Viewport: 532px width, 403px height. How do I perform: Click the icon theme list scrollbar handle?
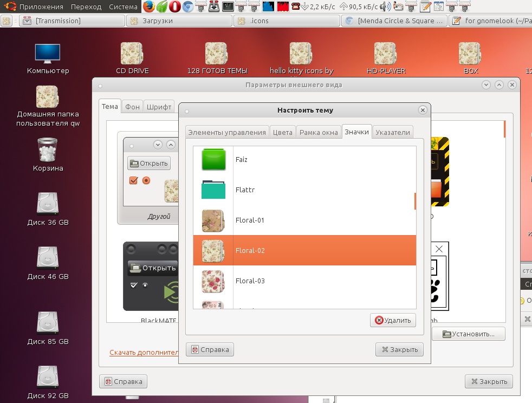[415, 201]
